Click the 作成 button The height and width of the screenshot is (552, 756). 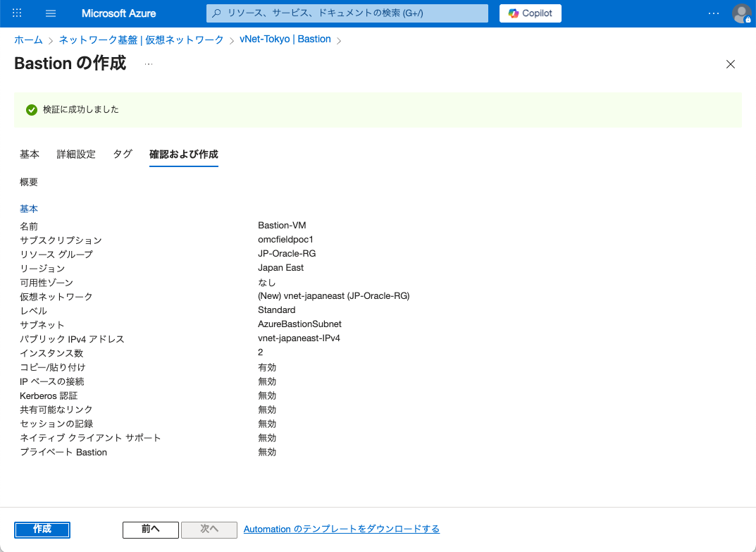coord(42,529)
